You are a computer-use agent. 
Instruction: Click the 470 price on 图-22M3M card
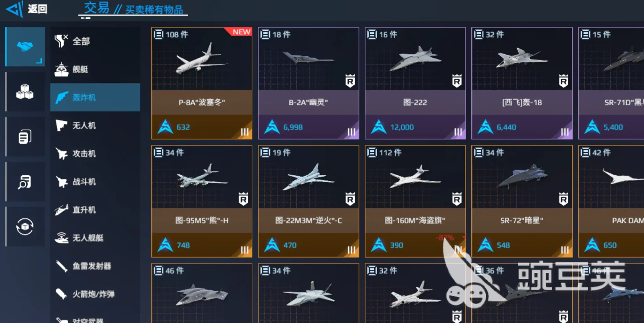point(290,245)
